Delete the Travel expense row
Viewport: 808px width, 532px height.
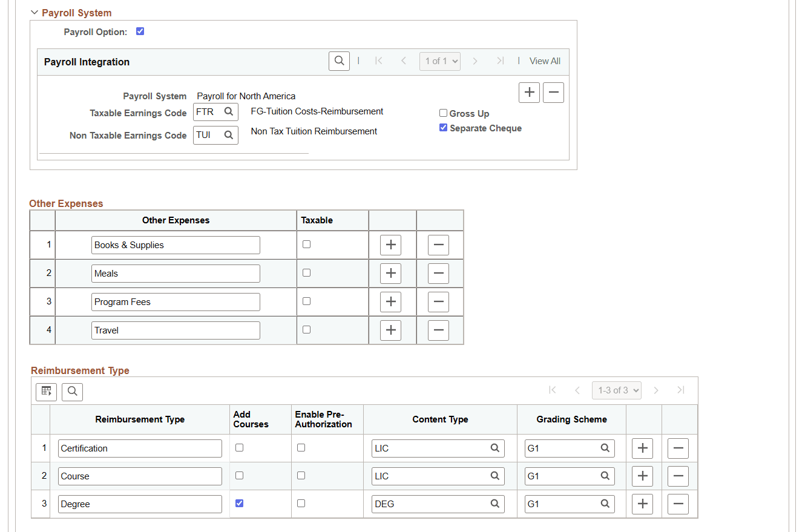point(438,330)
